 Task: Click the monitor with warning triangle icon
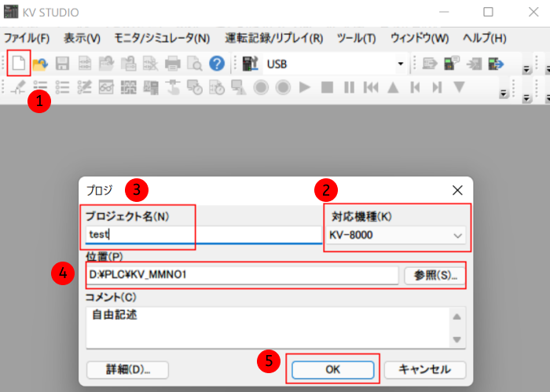point(239,87)
